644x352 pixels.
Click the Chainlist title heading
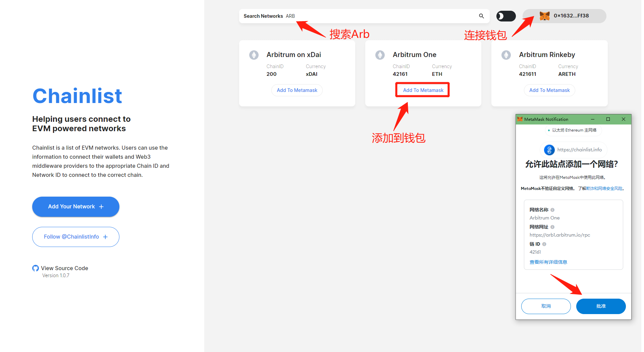click(x=77, y=96)
